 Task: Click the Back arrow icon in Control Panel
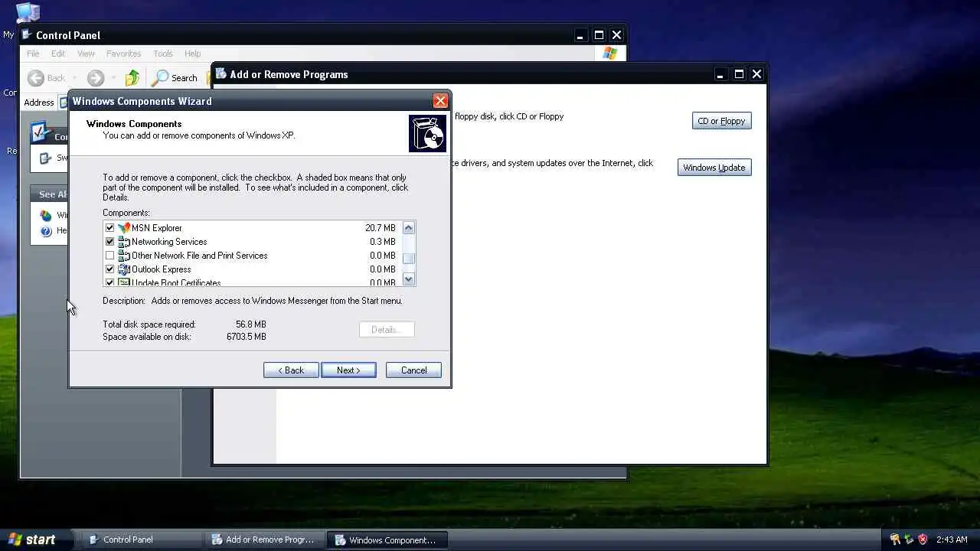(x=35, y=78)
